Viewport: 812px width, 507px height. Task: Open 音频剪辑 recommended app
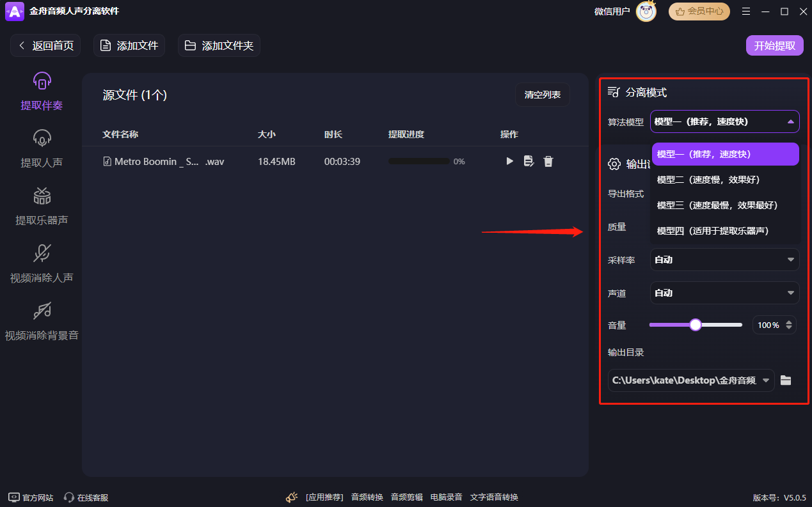point(407,497)
